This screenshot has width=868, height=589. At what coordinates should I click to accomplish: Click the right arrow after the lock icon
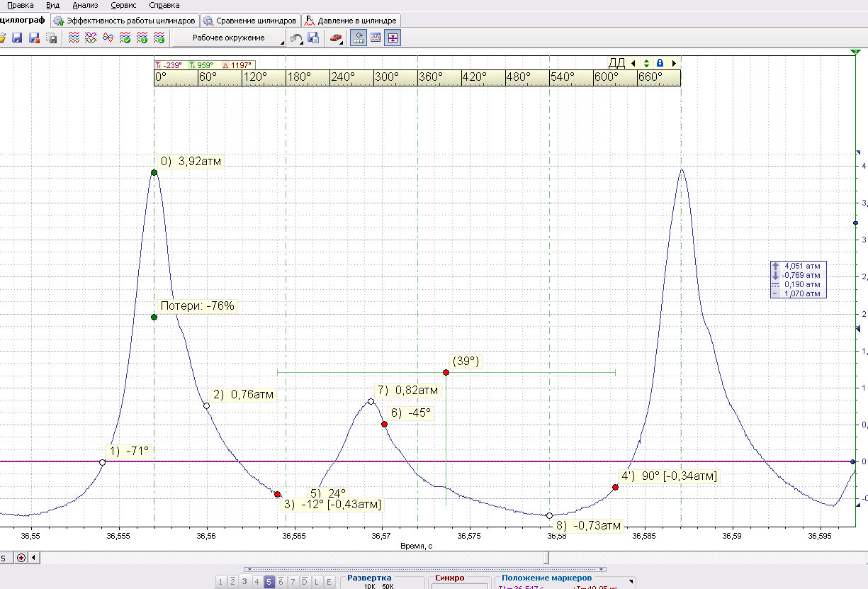[674, 63]
